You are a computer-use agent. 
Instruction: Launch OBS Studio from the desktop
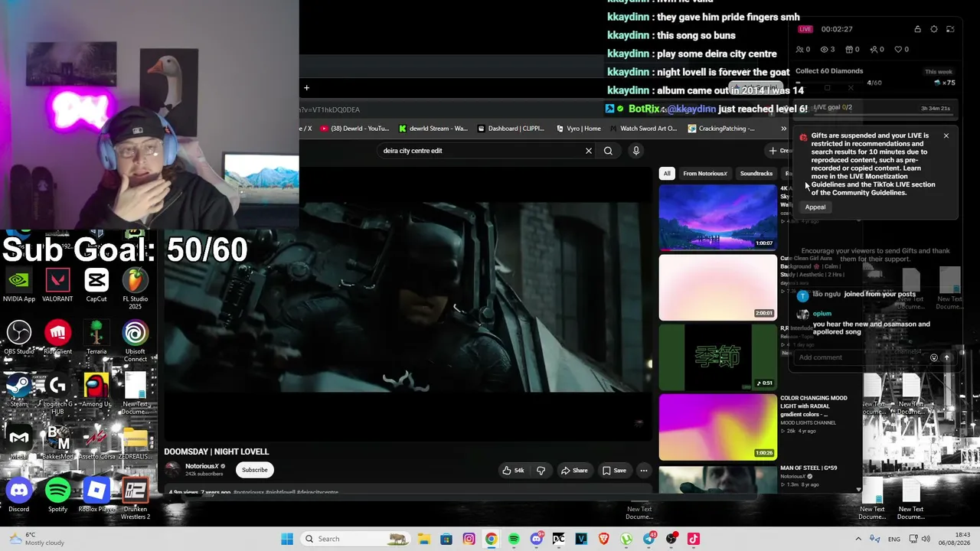(19, 337)
